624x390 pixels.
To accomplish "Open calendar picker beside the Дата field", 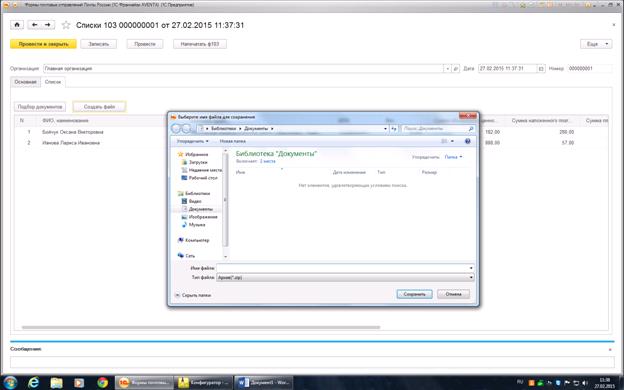I will coord(541,69).
